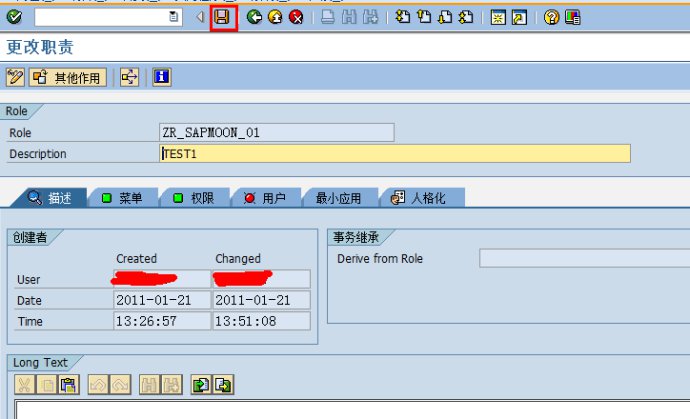Click the Print icon in the toolbar
This screenshot has height=419, width=690.
[328, 17]
